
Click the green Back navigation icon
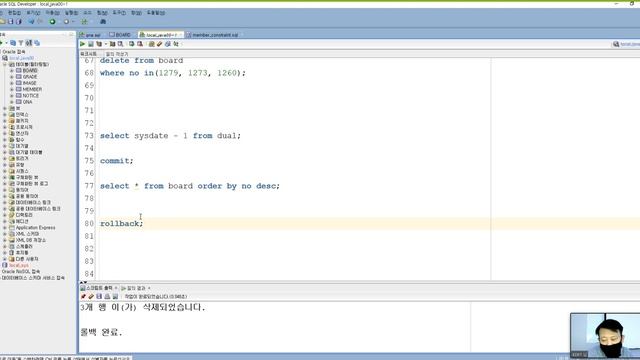click(x=53, y=22)
